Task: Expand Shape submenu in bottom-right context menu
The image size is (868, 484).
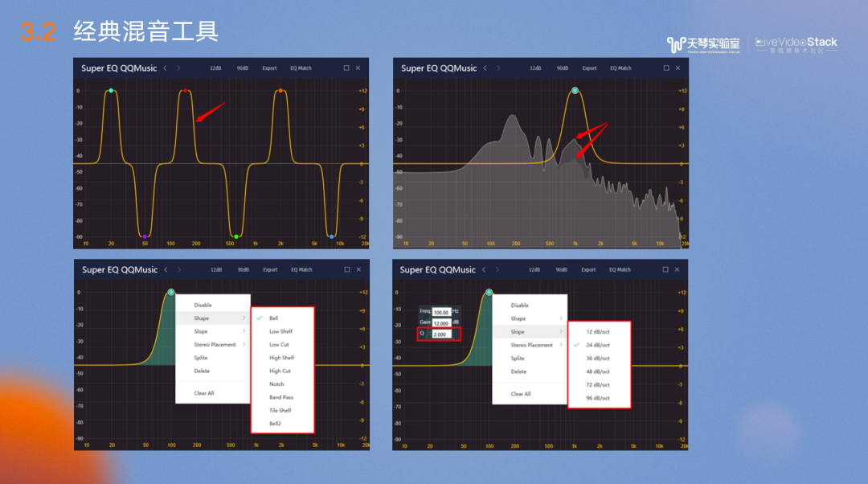Action: point(530,318)
